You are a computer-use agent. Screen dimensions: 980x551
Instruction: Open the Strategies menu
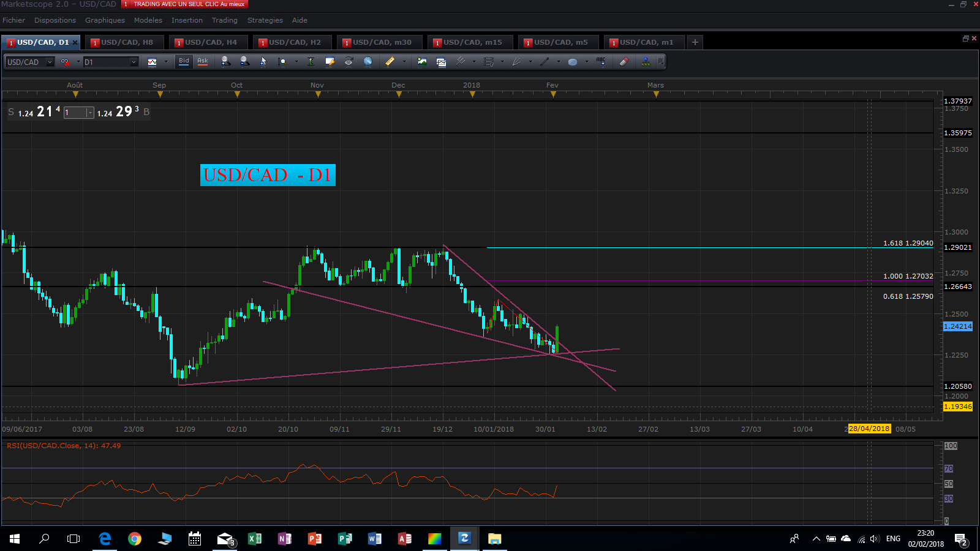(x=265, y=20)
